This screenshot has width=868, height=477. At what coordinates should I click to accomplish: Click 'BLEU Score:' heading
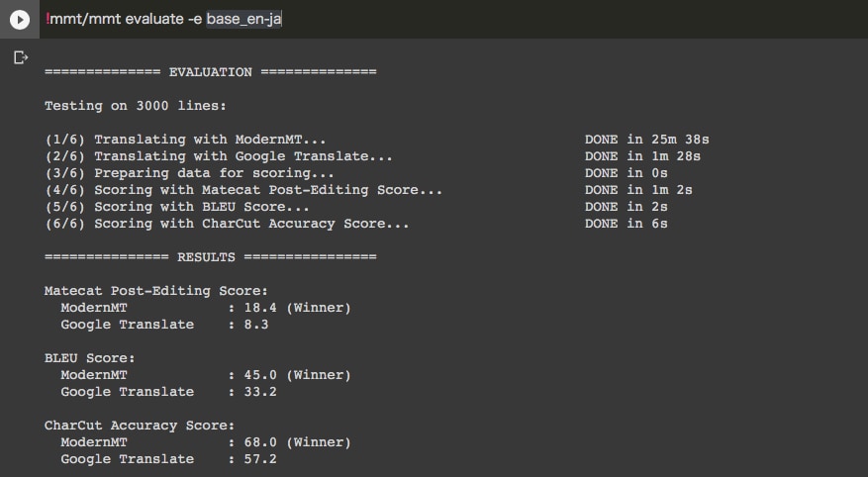click(x=90, y=358)
